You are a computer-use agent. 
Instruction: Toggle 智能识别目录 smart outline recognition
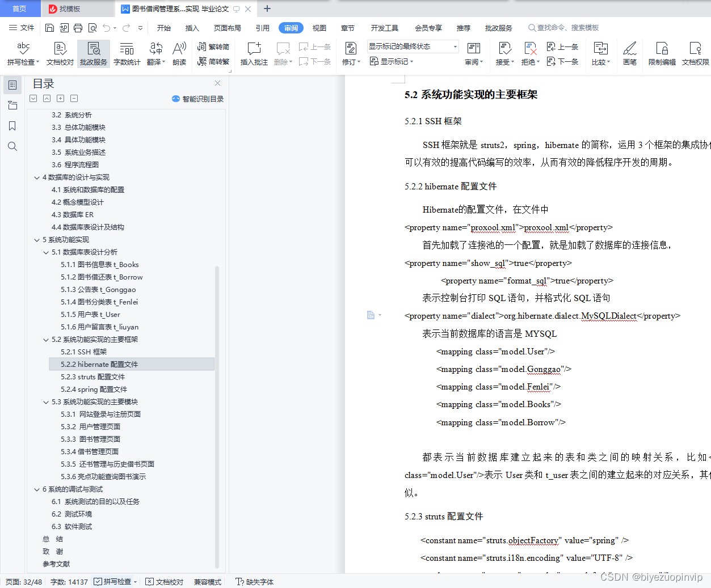[x=198, y=99]
